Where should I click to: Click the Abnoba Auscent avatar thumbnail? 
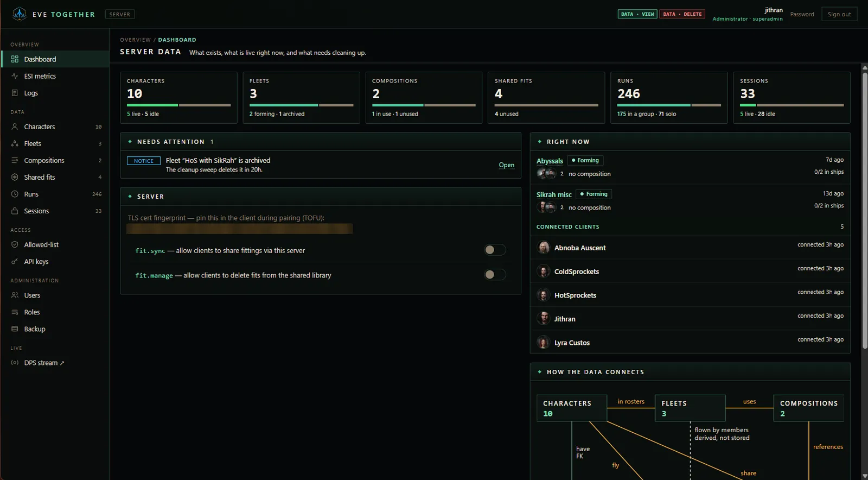click(x=544, y=248)
